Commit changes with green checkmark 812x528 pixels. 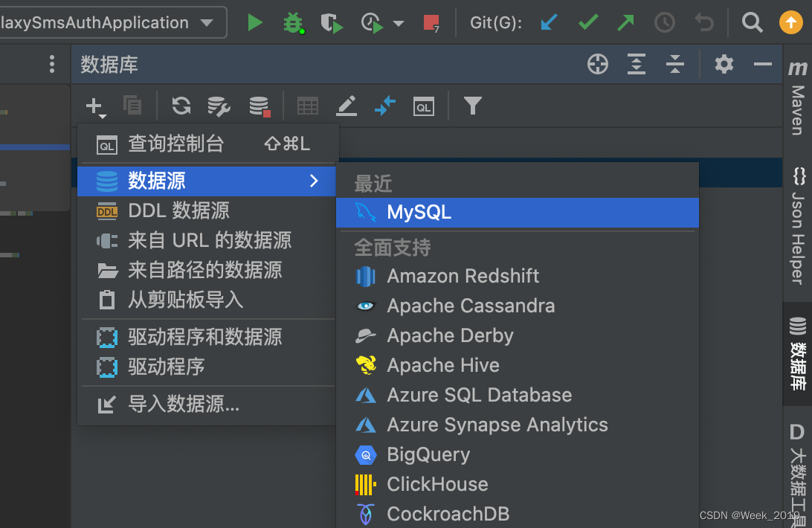point(587,22)
